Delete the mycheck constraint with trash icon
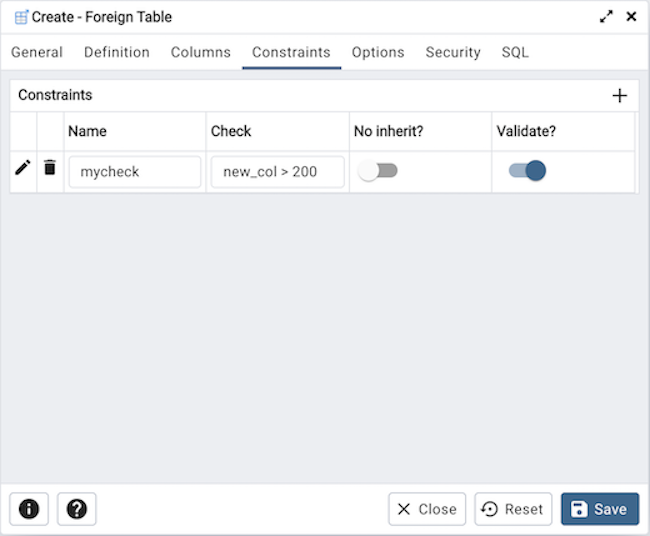Image resolution: width=650 pixels, height=536 pixels. pos(50,168)
